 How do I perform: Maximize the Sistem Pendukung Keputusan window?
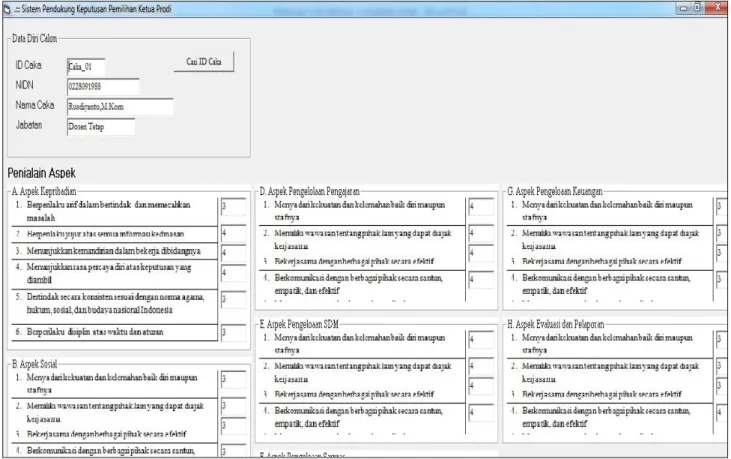[x=697, y=8]
